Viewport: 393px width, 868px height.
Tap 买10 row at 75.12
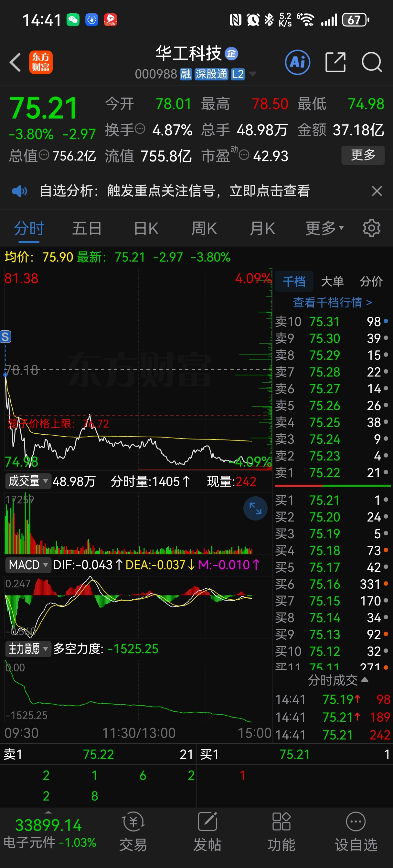coord(332,651)
